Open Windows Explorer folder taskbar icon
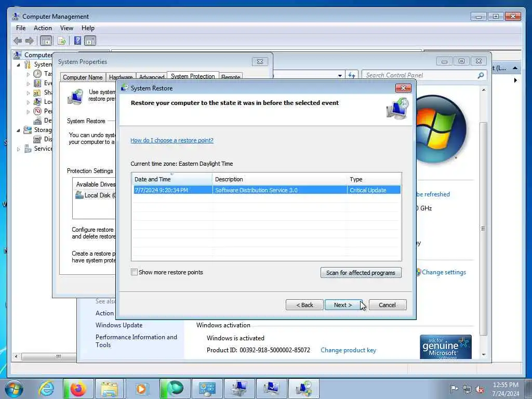Screen dimensions: 532x399 tap(109, 389)
